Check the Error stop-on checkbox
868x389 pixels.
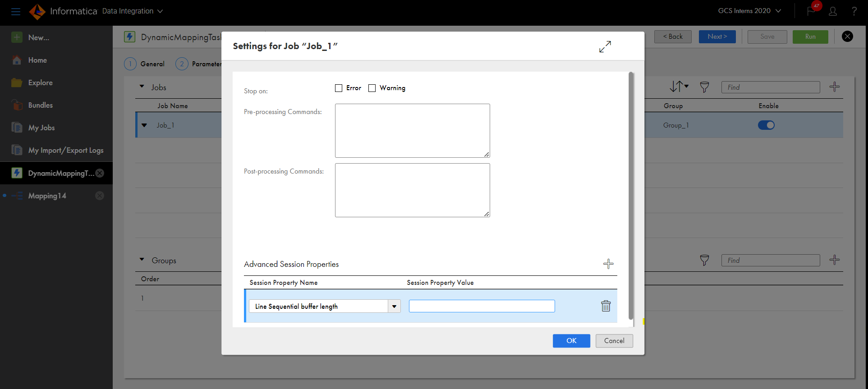pyautogui.click(x=339, y=88)
